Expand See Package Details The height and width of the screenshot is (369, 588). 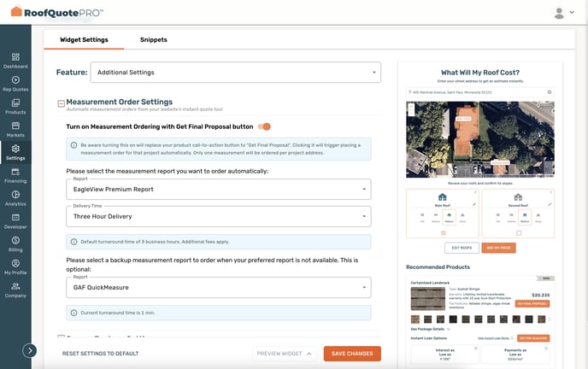pos(430,329)
